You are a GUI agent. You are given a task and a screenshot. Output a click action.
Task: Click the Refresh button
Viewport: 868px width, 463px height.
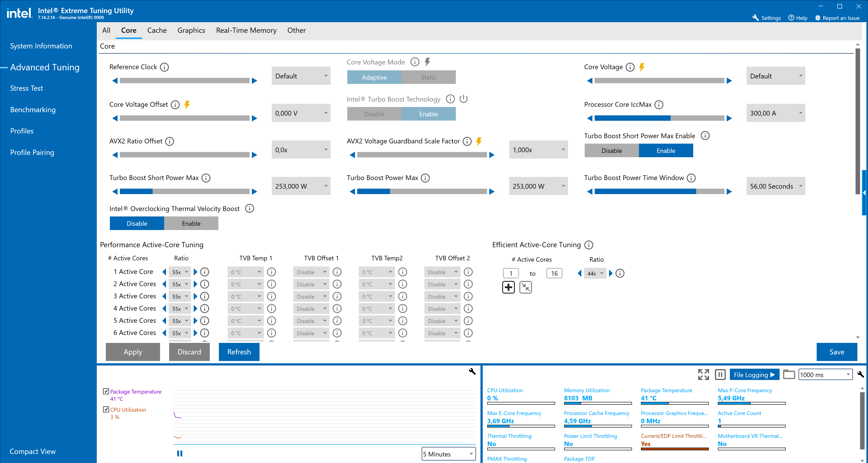pos(239,352)
